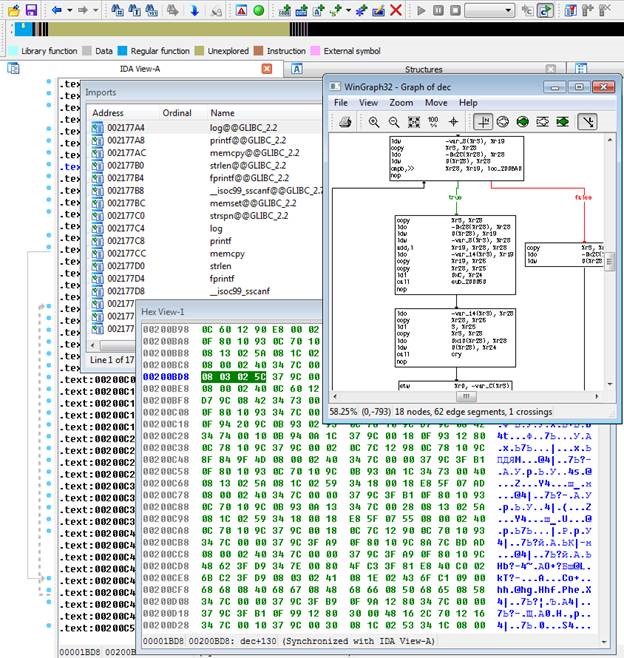Click WinGraph32 100% zoom icon
624x658 pixels.
(433, 122)
